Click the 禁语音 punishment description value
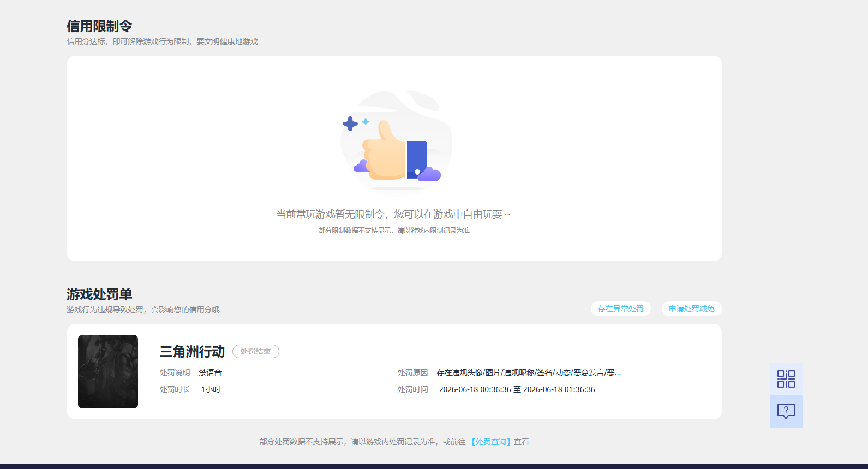 coord(210,372)
